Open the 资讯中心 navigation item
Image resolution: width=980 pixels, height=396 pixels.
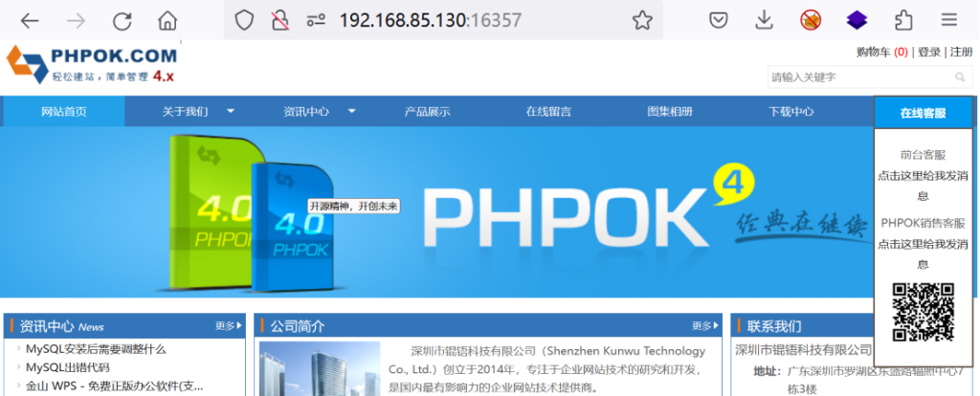click(x=306, y=112)
